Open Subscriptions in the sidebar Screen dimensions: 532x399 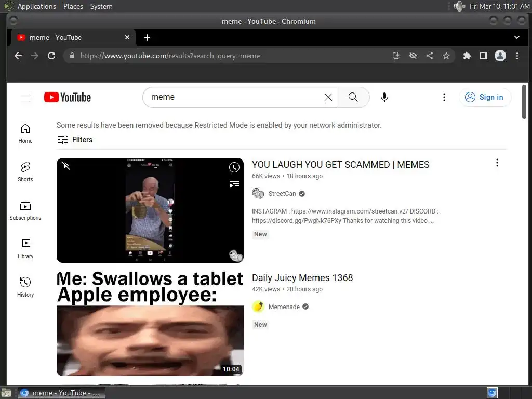point(25,210)
